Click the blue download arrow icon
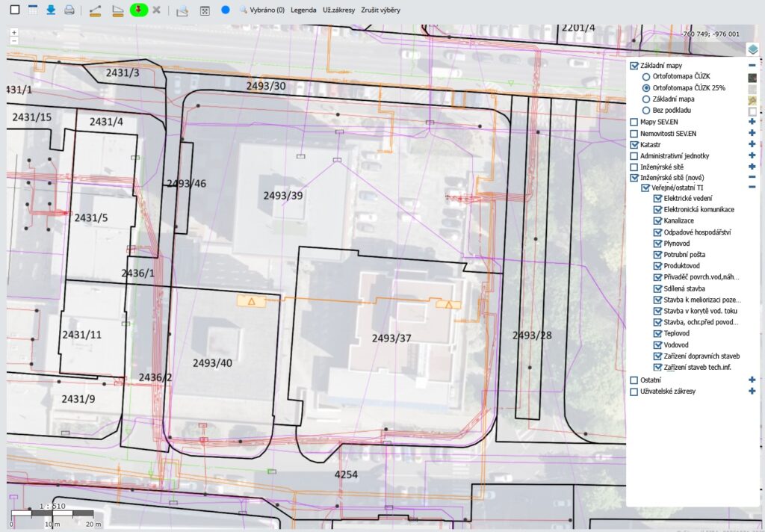 pyautogui.click(x=51, y=10)
